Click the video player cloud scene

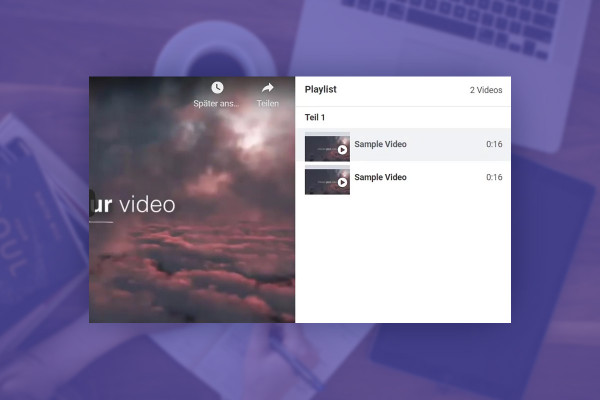pyautogui.click(x=192, y=199)
